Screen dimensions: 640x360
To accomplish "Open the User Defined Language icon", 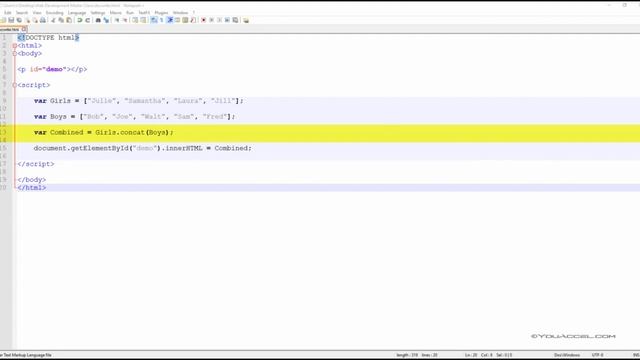I will (x=178, y=20).
